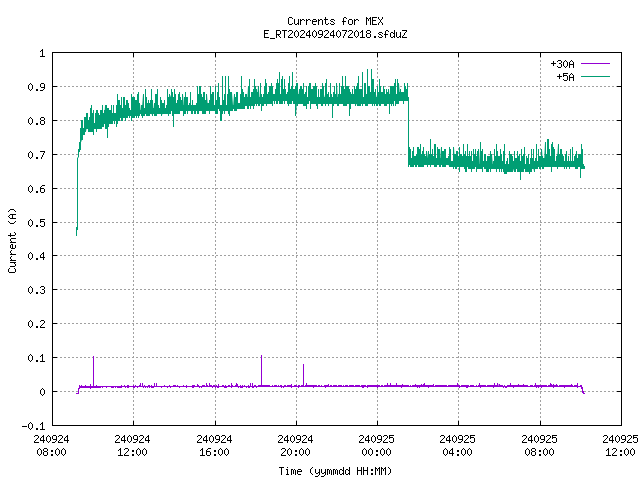Click the 'Current (A)' y-axis label

[x=12, y=240]
